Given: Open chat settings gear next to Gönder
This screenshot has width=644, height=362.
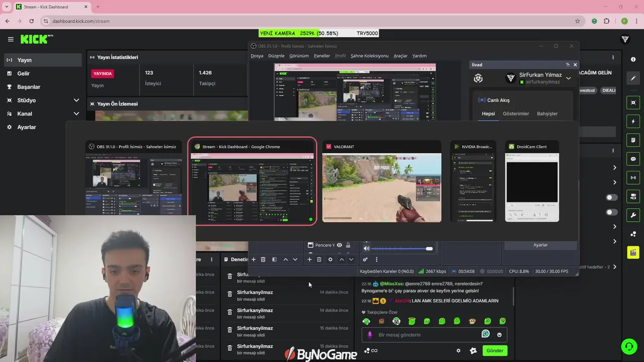Looking at the screenshot, I should click(x=458, y=350).
